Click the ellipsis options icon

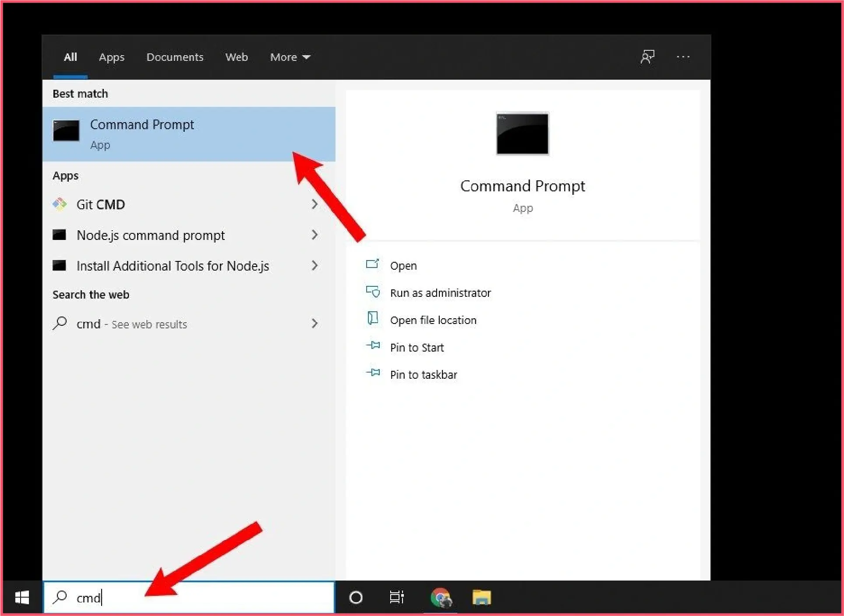point(683,56)
